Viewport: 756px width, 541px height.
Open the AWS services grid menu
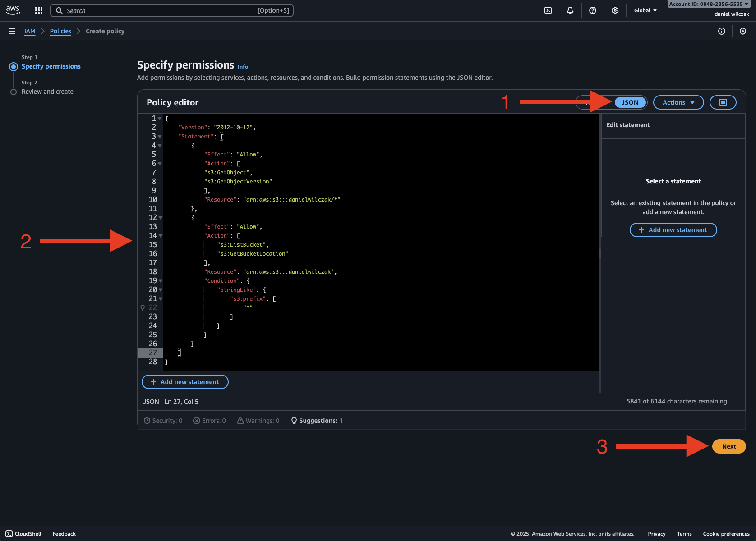click(39, 10)
